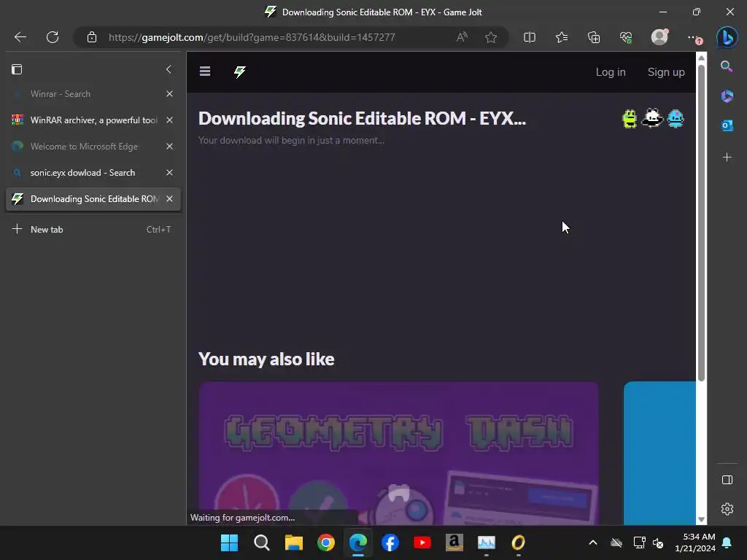747x560 pixels.
Task: Launch Google Chrome from the taskbar
Action: click(x=326, y=542)
